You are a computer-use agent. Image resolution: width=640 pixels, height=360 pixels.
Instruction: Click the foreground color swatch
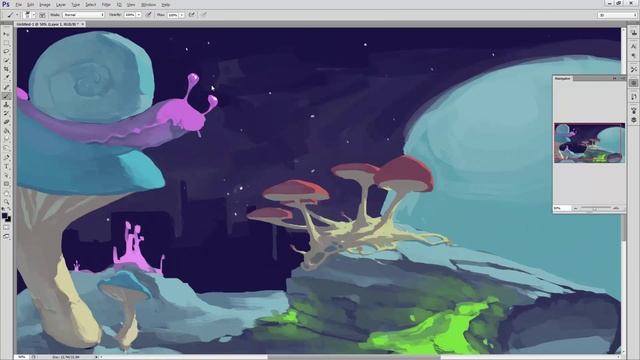[x=4, y=215]
